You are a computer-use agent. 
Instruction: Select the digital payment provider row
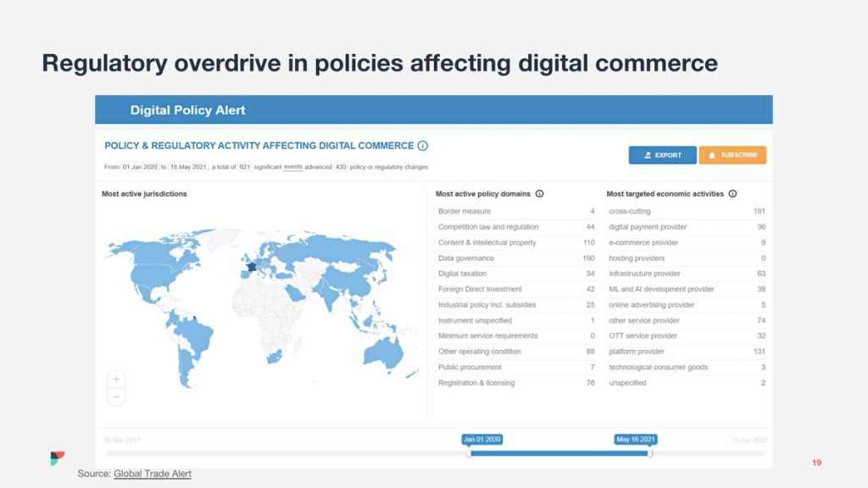[687, 227]
